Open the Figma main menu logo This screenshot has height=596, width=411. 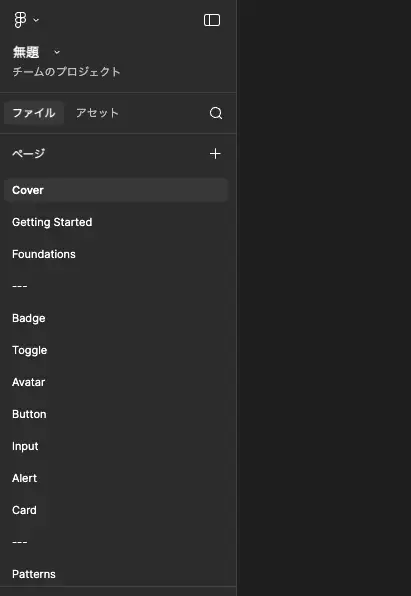tap(20, 20)
